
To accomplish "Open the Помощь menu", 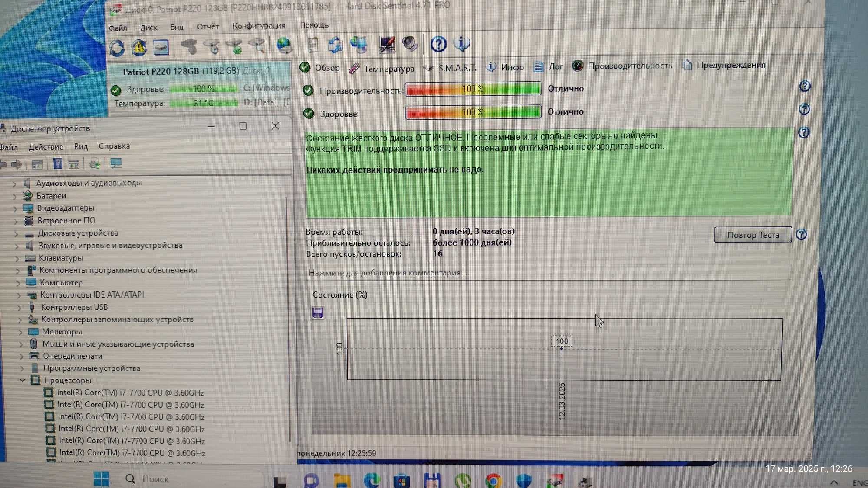I will [x=314, y=25].
